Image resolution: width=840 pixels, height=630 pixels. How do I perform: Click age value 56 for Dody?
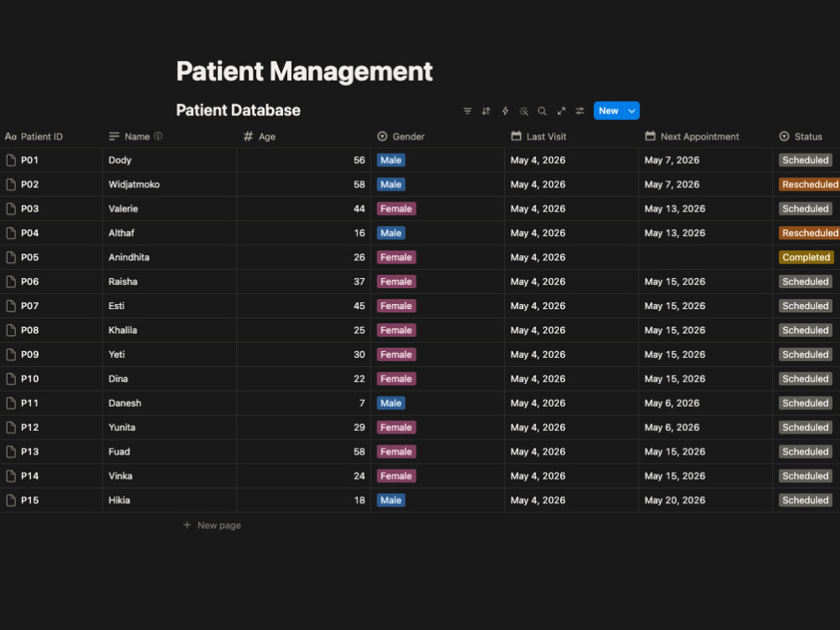[359, 160]
